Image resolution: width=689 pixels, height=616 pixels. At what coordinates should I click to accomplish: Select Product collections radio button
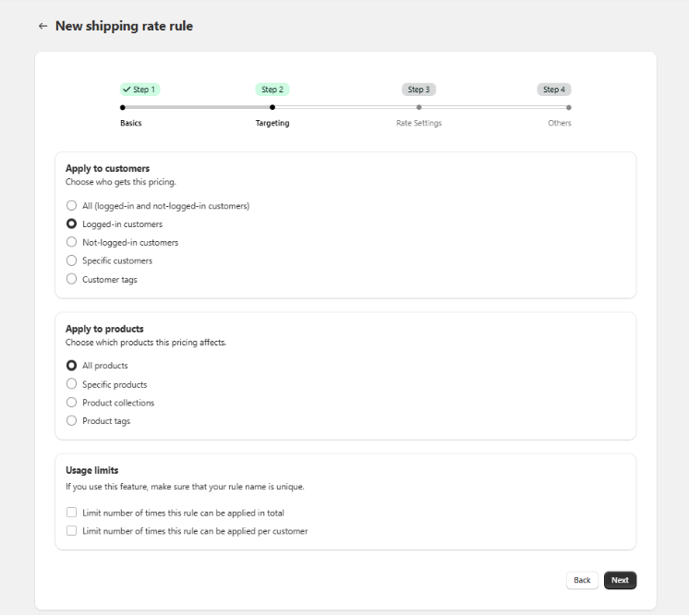click(72, 403)
